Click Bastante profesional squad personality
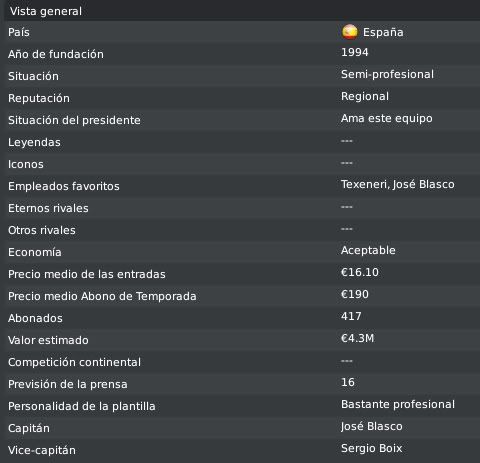Screen dimensions: 480x463 (398, 404)
